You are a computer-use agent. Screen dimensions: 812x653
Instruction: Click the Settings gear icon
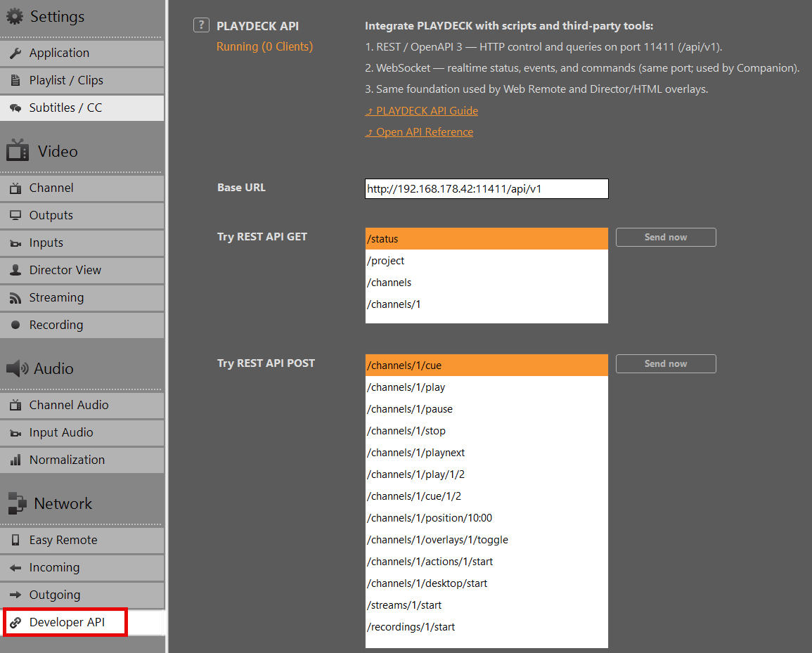click(15, 17)
